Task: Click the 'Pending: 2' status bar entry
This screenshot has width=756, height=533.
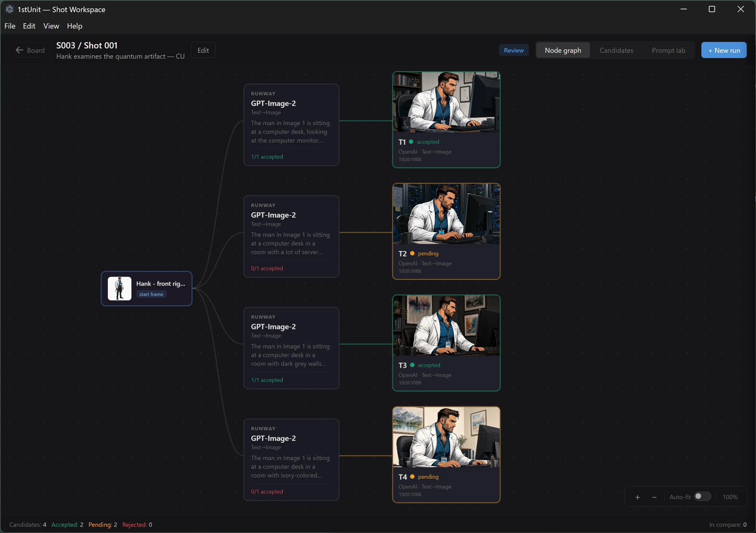Action: pos(103,524)
